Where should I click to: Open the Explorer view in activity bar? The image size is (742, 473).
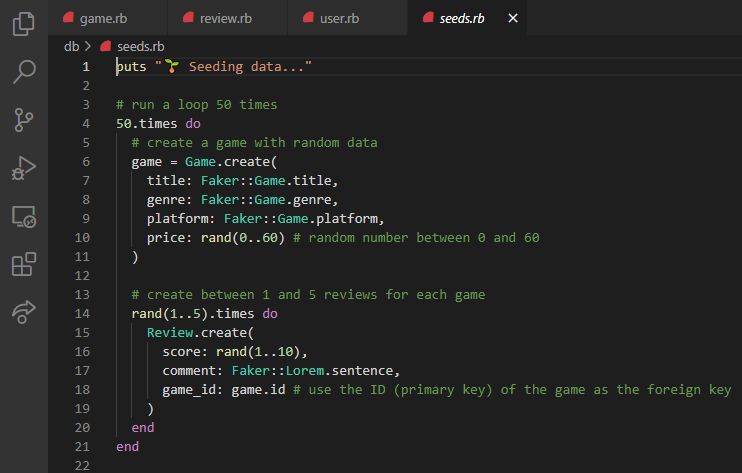(x=24, y=24)
